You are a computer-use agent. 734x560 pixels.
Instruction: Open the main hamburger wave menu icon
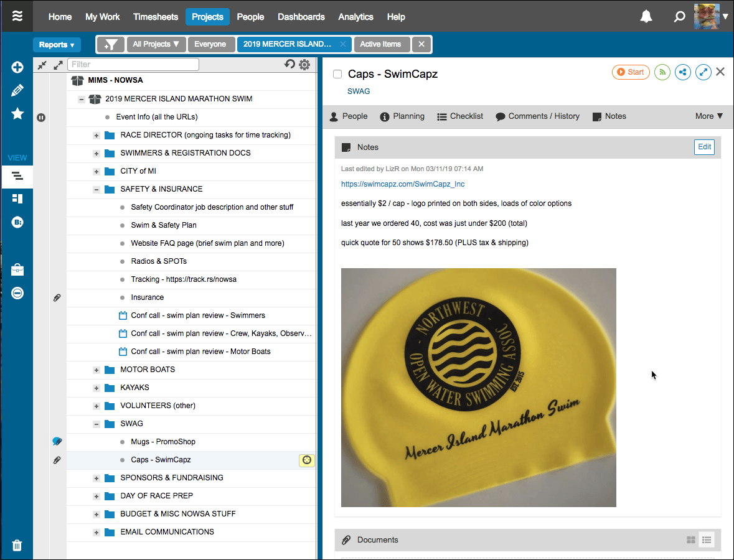pos(17,16)
